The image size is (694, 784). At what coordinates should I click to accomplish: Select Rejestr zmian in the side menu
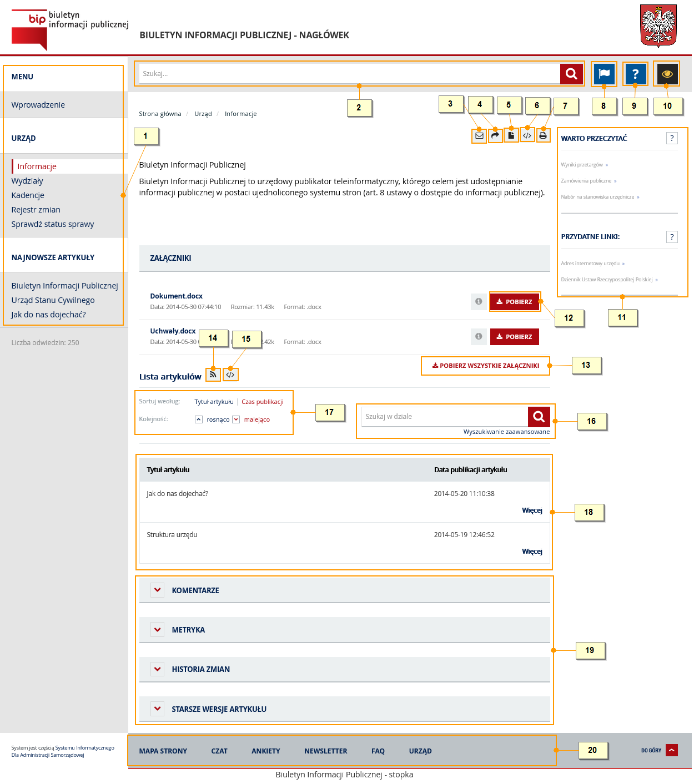pos(36,210)
